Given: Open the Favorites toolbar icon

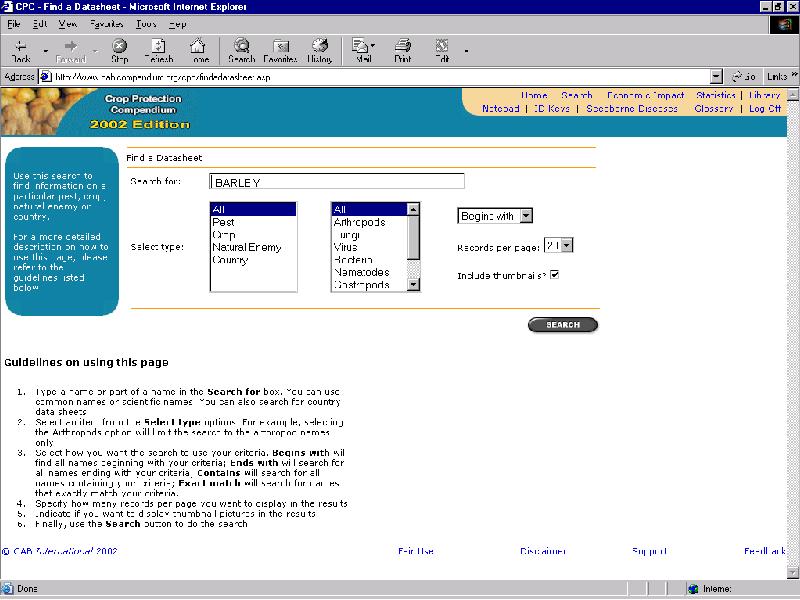Looking at the screenshot, I should click(281, 51).
